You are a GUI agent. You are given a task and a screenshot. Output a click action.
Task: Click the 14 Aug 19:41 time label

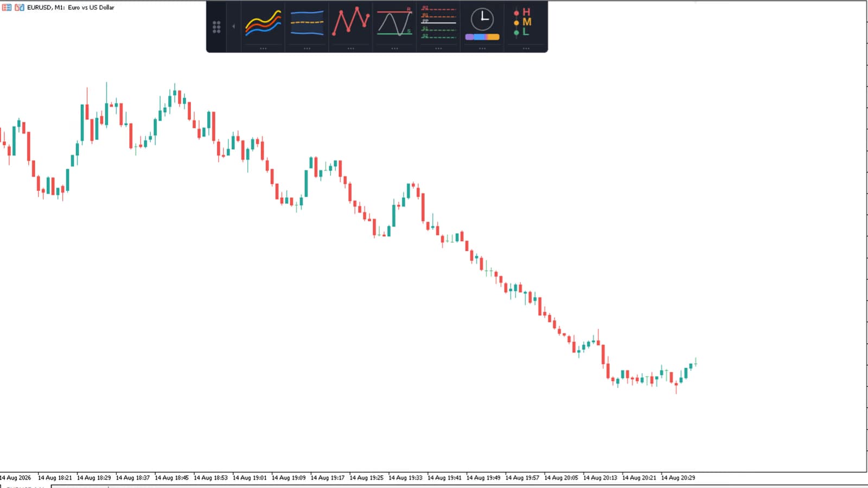(445, 478)
